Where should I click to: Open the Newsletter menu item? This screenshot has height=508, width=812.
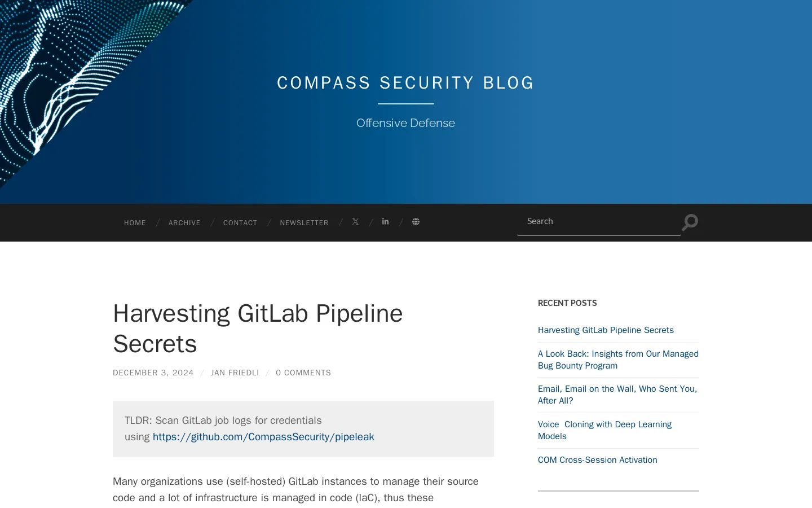[x=304, y=223]
